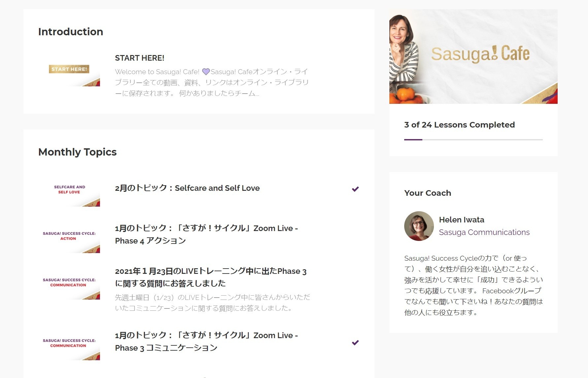Click the Your Coach heading
The width and height of the screenshot is (588, 378).
point(428,193)
